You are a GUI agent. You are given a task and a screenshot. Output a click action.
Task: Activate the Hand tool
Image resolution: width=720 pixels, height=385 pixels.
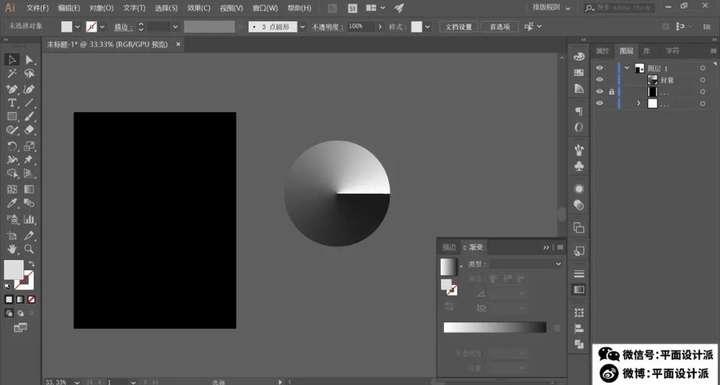[x=12, y=249]
